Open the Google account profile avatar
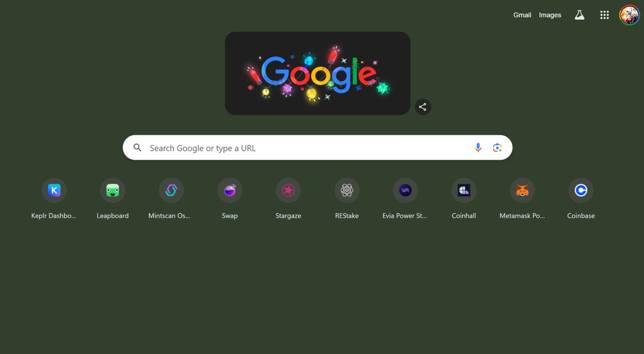 [629, 15]
